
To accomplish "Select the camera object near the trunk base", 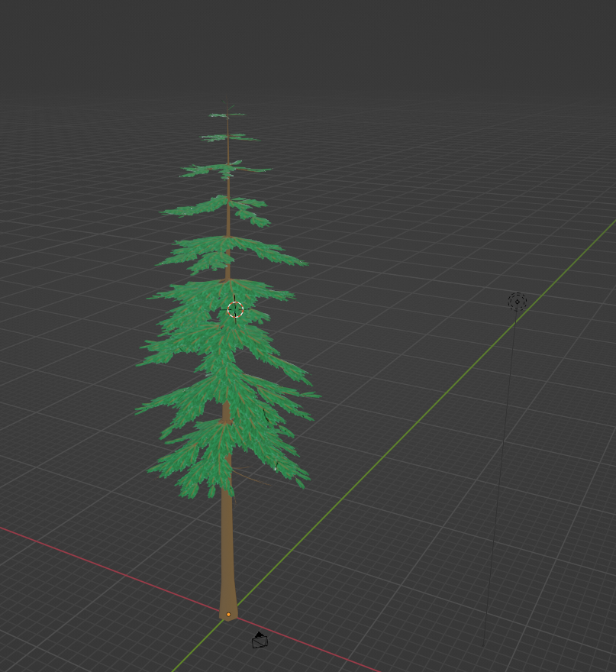I will (260, 641).
